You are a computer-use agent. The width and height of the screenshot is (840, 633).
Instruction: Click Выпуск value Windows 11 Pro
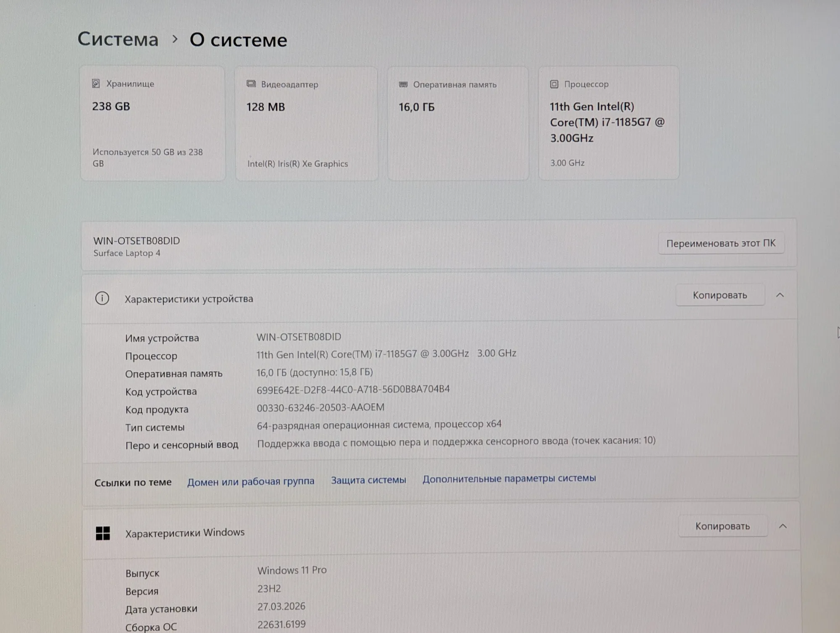point(292,570)
